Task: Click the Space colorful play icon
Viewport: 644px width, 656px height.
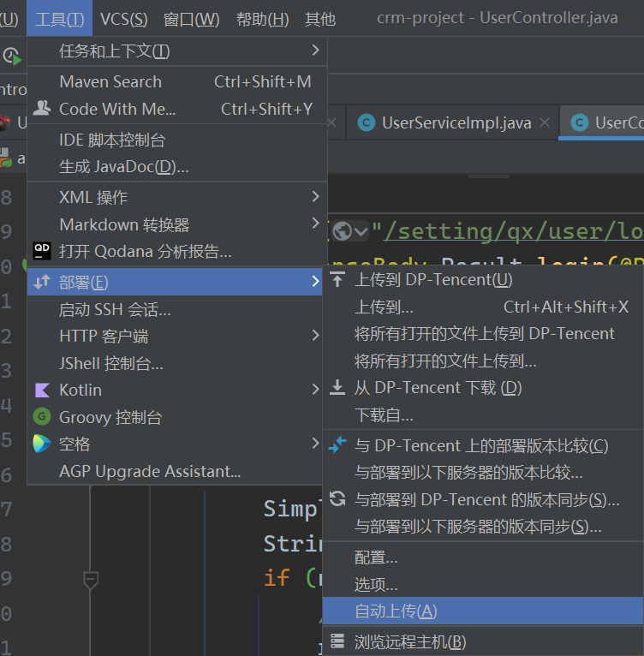Action: point(42,444)
